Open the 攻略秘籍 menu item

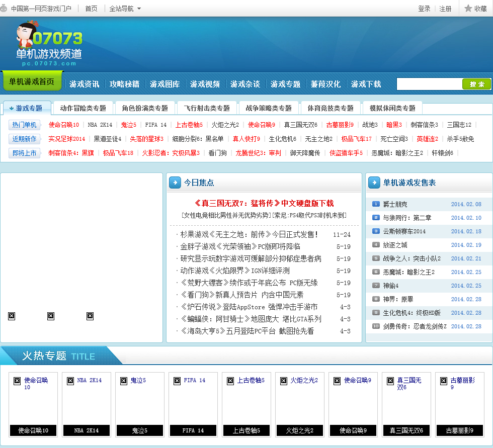[125, 84]
